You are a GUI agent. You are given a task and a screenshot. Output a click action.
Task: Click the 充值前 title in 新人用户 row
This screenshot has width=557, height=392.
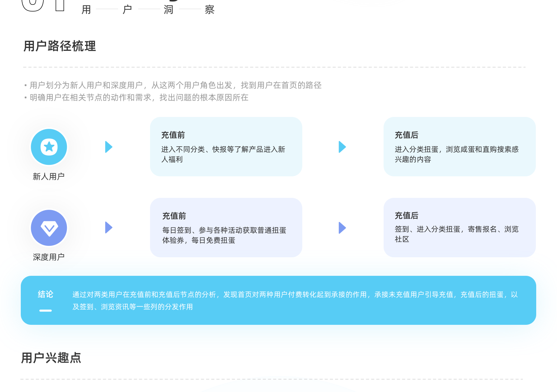173,135
